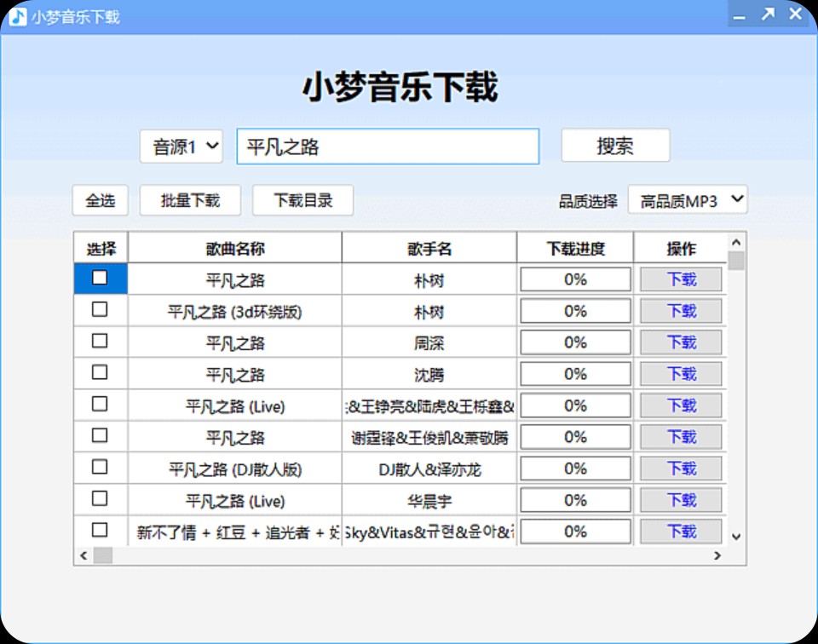Image resolution: width=818 pixels, height=644 pixels.
Task: Check the box for 平凡之路 by 沈腾
Action: coord(100,372)
